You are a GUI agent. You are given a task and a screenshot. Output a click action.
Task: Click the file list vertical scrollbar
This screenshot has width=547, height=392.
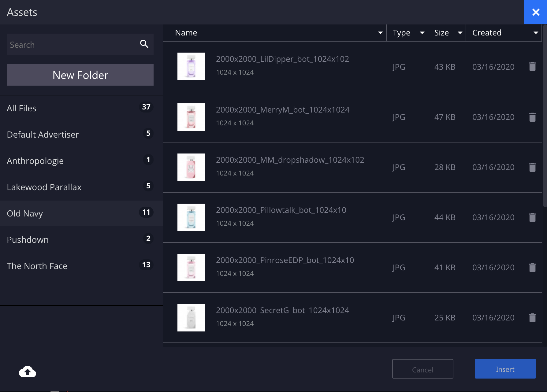pyautogui.click(x=545, y=116)
